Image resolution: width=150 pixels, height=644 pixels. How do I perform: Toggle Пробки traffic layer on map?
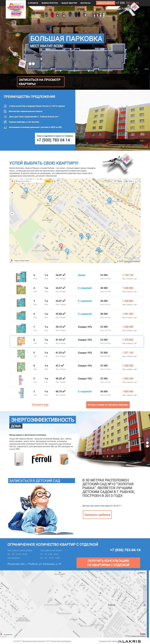pos(118,181)
